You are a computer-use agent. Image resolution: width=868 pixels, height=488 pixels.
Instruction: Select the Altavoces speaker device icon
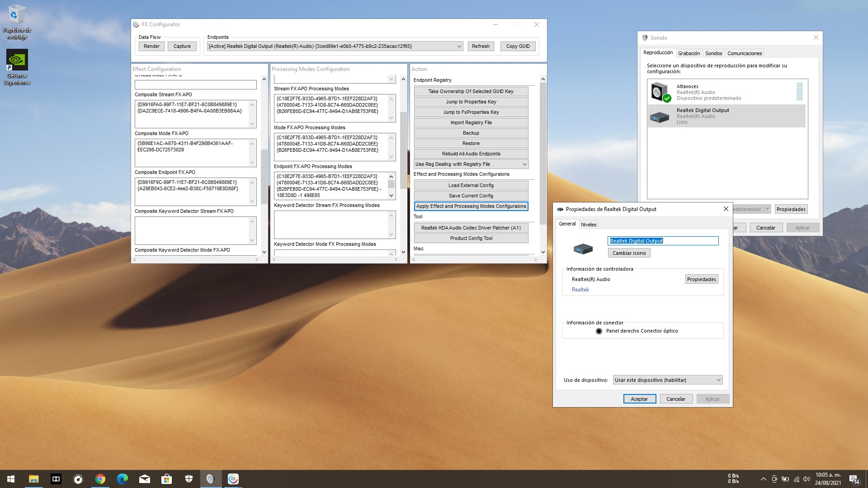pos(660,92)
